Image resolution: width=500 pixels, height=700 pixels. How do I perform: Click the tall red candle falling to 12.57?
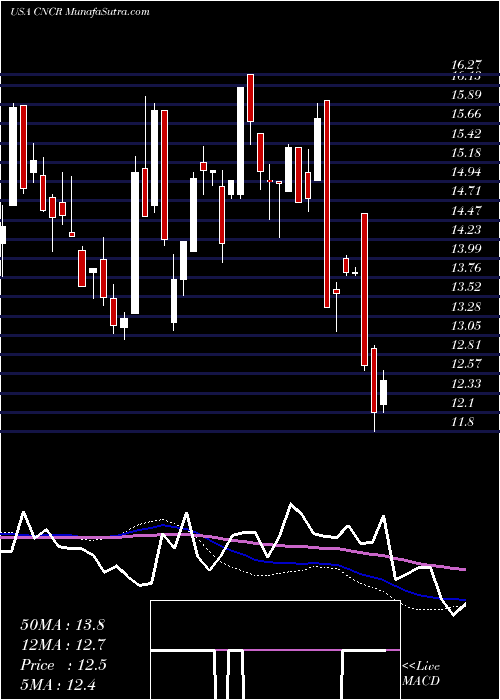tap(364, 290)
